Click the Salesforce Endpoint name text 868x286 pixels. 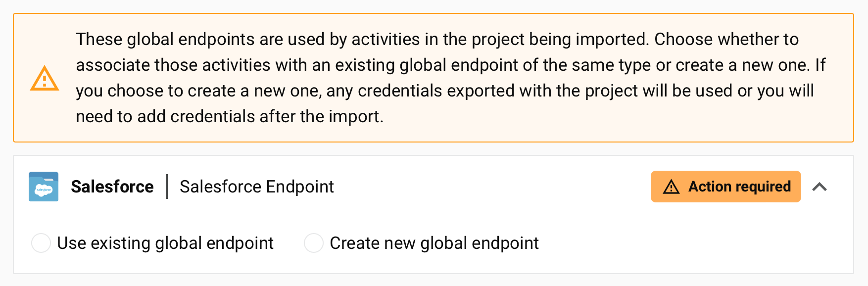256,187
